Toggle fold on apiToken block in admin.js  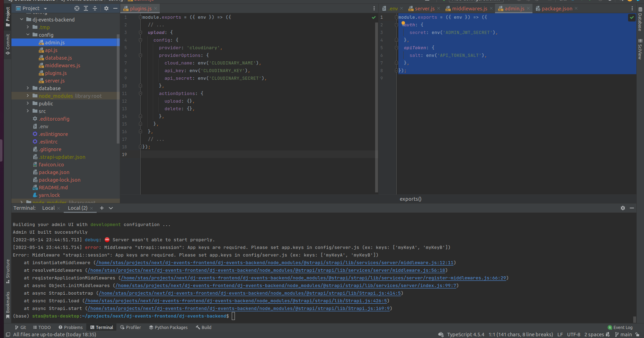click(396, 48)
